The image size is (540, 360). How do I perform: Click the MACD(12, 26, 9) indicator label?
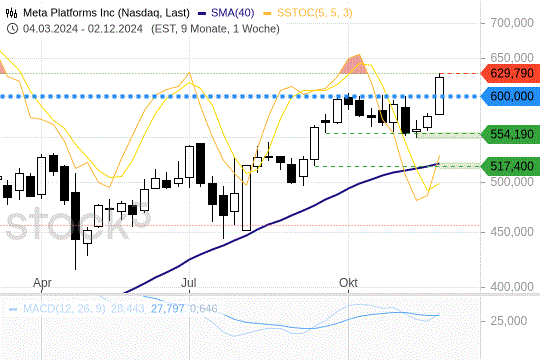click(x=64, y=308)
